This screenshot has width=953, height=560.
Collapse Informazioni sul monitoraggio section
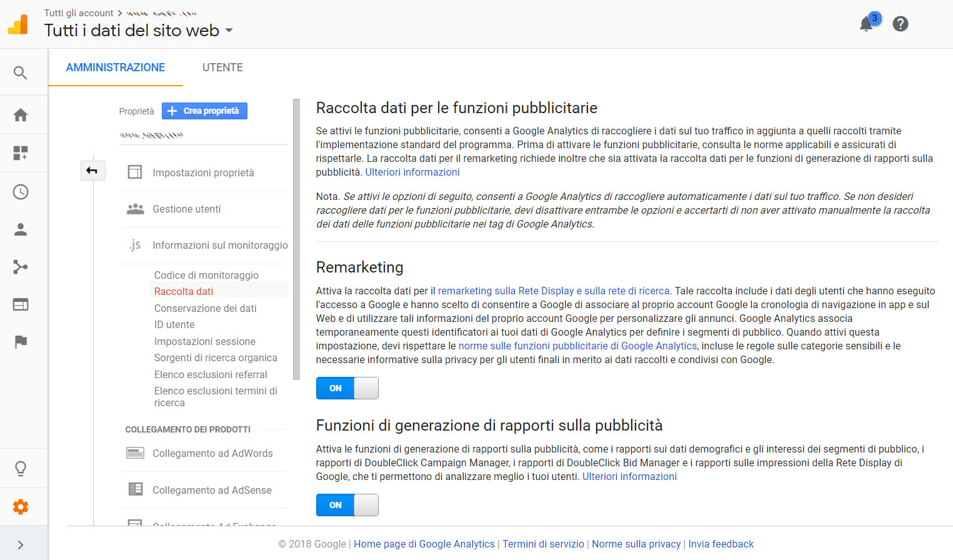coord(220,245)
